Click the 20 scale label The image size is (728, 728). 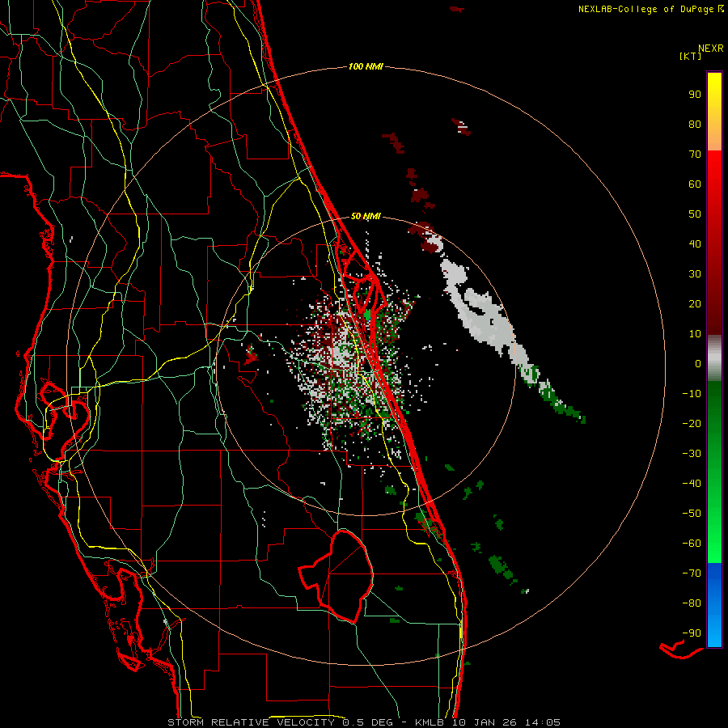coord(695,303)
